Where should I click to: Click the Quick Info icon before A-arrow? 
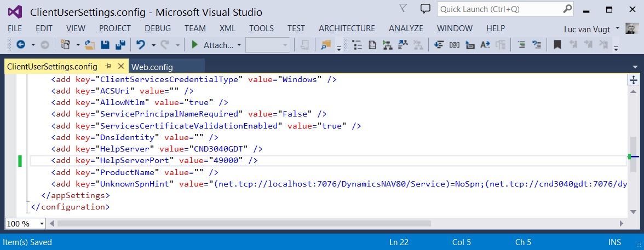pos(470,45)
